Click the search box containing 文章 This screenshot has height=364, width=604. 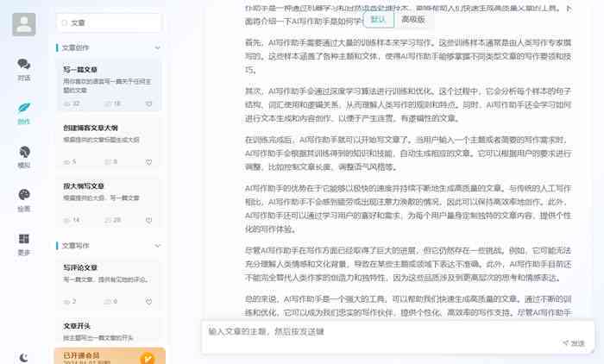109,22
